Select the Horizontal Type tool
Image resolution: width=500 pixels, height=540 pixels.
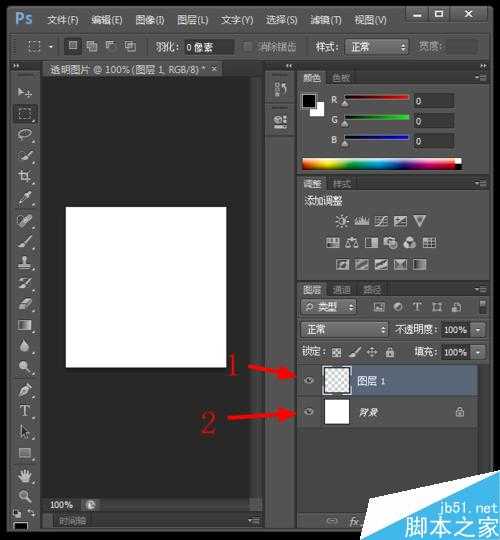click(x=24, y=411)
